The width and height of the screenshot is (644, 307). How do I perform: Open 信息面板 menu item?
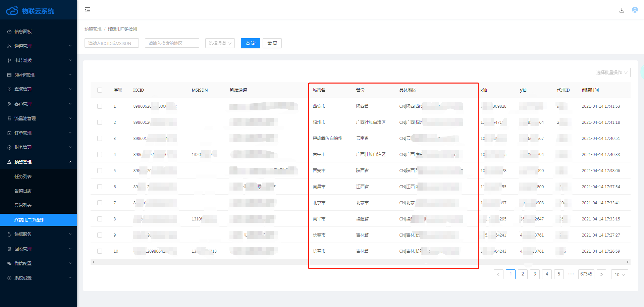pos(39,32)
